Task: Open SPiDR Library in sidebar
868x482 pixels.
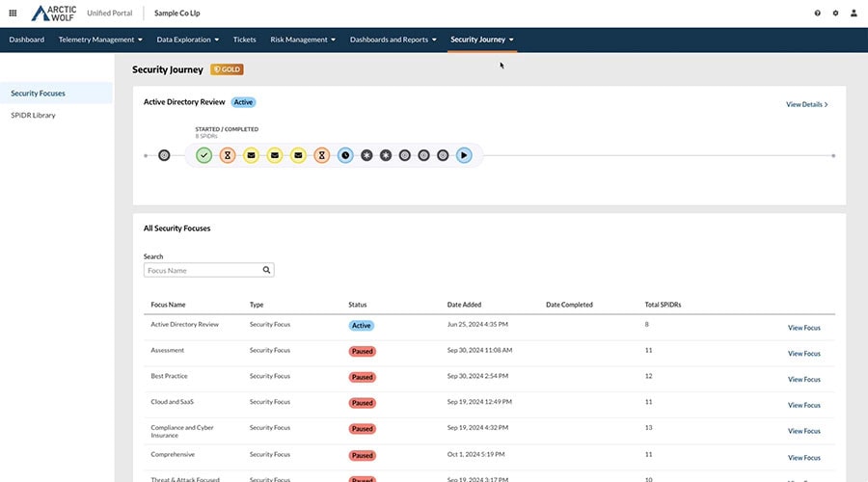Action: (x=33, y=115)
